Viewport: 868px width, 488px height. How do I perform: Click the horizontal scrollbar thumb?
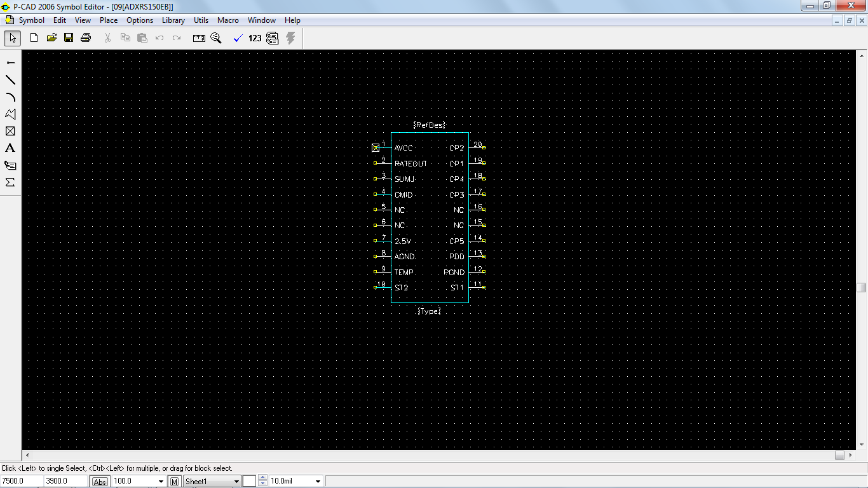click(x=839, y=455)
